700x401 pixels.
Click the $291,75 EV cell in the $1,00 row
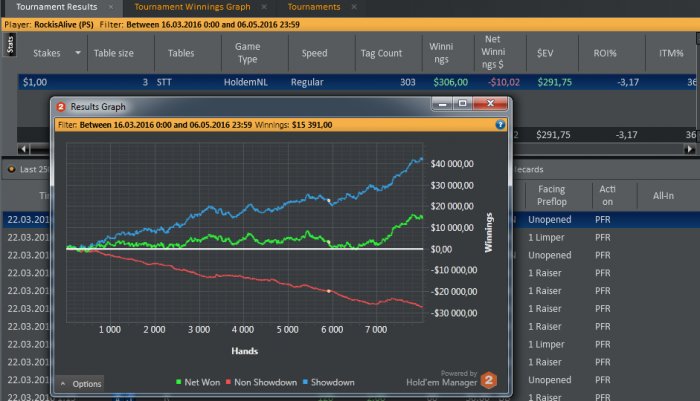point(554,82)
